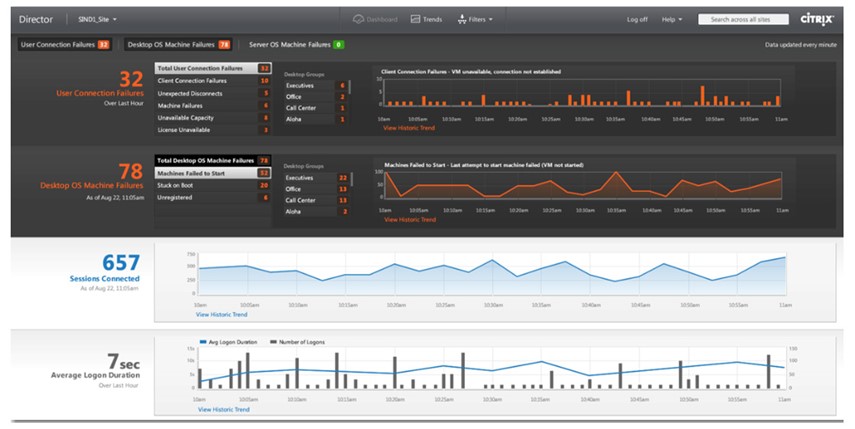
Task: Open the Dashboard view icon
Action: pyautogui.click(x=358, y=19)
